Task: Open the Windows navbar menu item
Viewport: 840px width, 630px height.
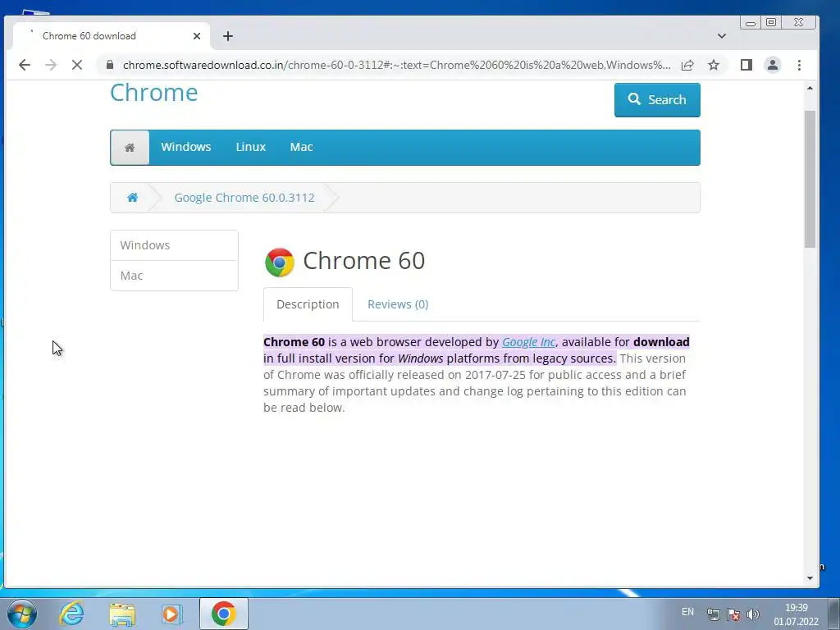Action: pyautogui.click(x=186, y=147)
